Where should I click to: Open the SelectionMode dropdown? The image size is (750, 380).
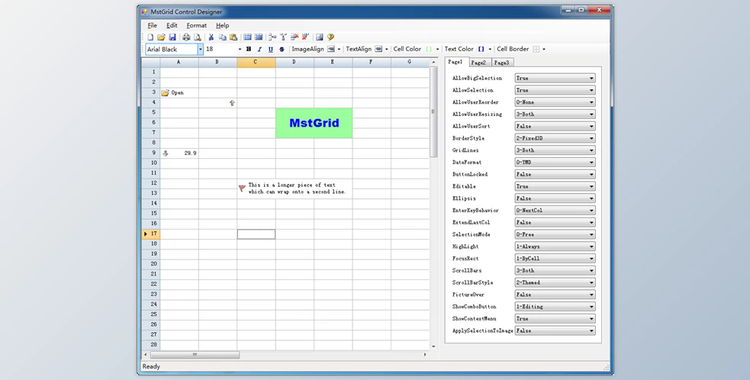[555, 235]
